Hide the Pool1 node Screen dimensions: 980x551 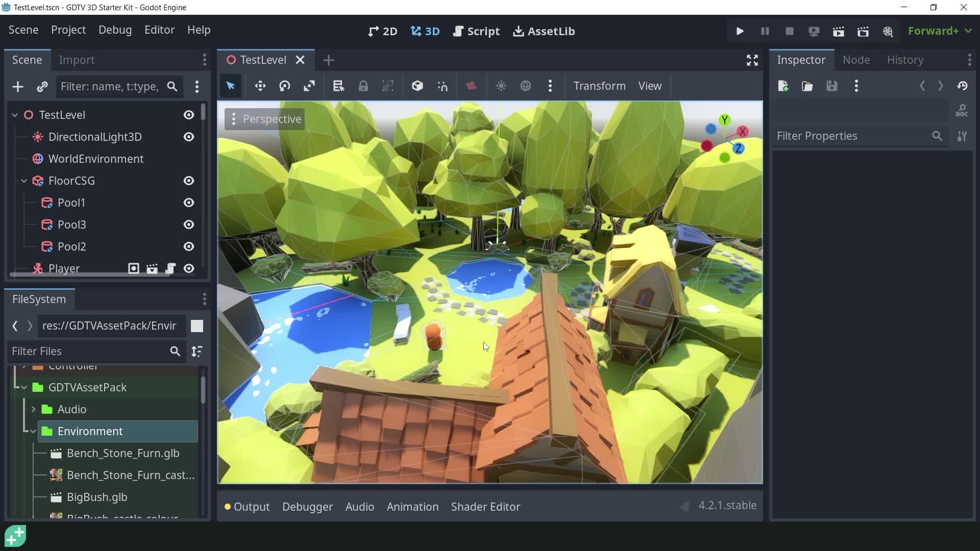click(x=189, y=203)
